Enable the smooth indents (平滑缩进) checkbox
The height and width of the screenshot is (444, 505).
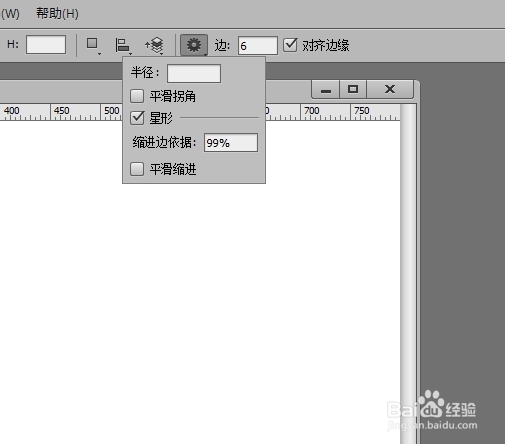(x=137, y=169)
